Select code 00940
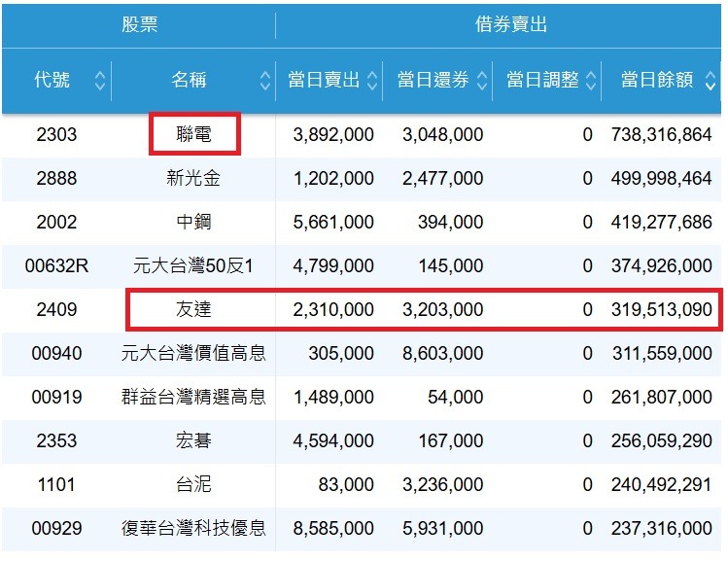This screenshot has width=728, height=561. (x=56, y=353)
